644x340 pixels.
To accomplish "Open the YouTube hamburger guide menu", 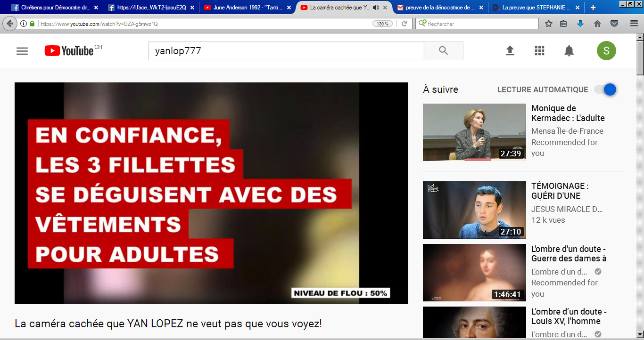I will [x=22, y=51].
